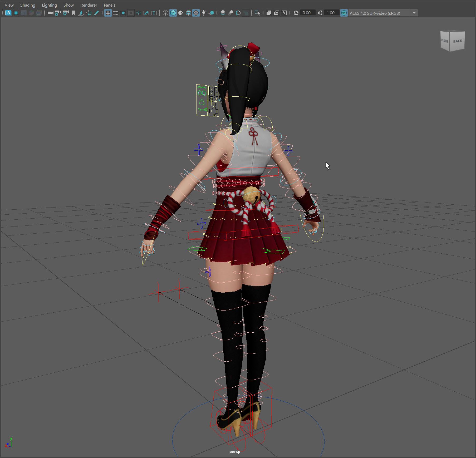Toggle Textured display checker-sphere icon

(x=196, y=13)
